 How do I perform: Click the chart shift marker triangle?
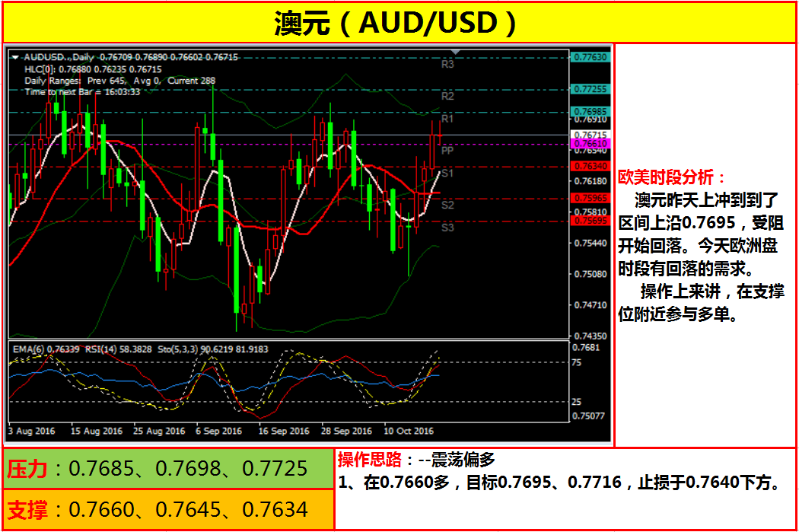coord(456,52)
